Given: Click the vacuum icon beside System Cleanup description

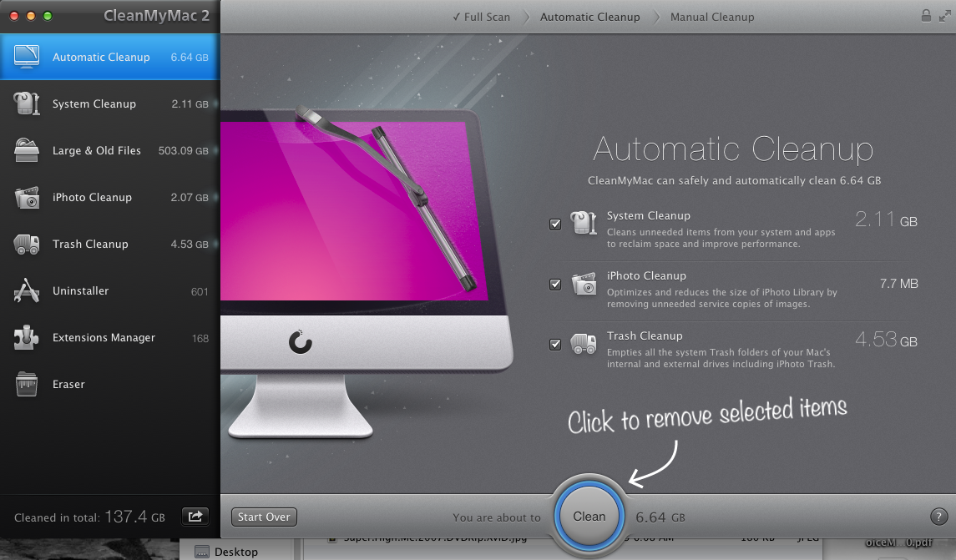Looking at the screenshot, I should [584, 223].
